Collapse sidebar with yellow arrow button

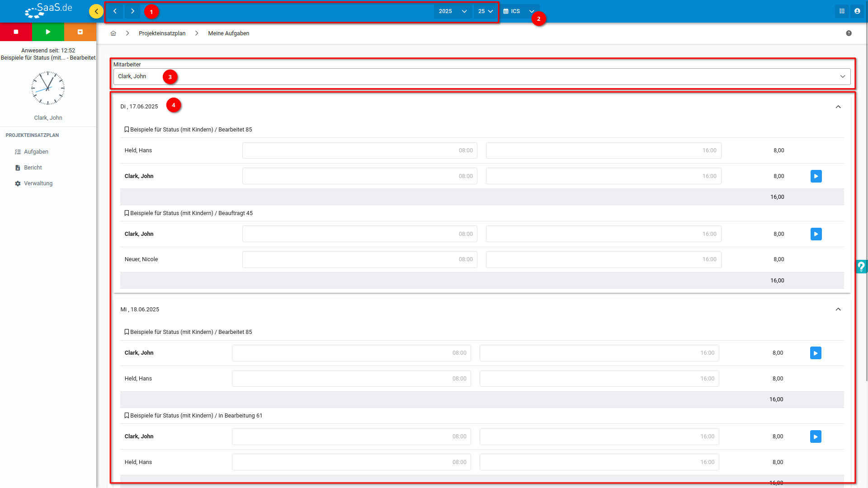click(96, 11)
